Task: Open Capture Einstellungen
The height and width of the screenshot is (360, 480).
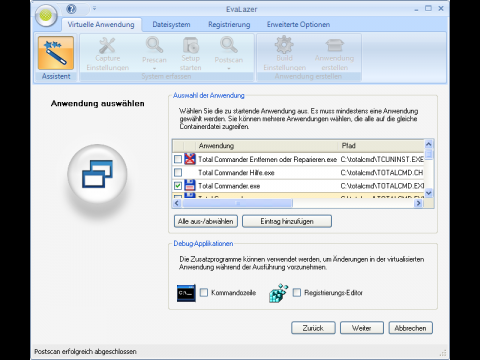Action: pyautogui.click(x=107, y=54)
